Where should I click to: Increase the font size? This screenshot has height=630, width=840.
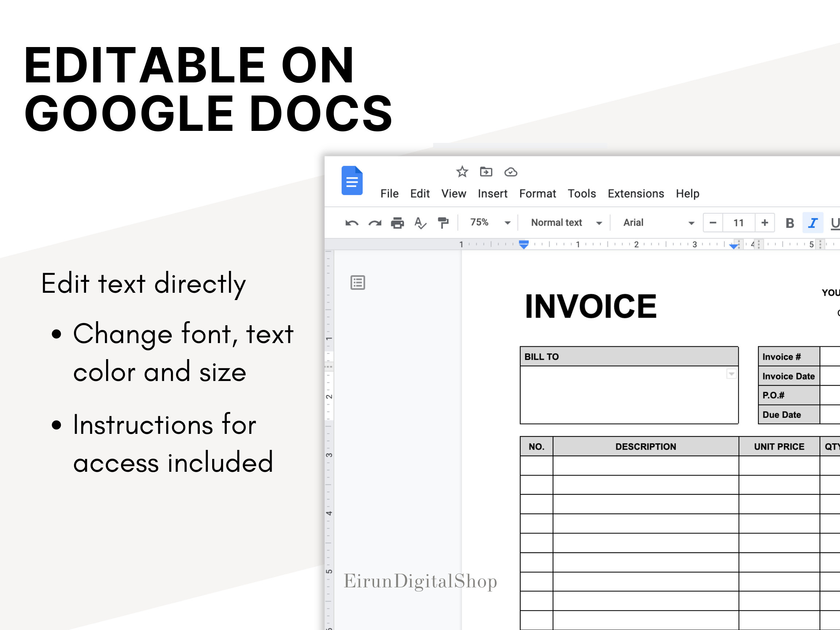pos(765,223)
